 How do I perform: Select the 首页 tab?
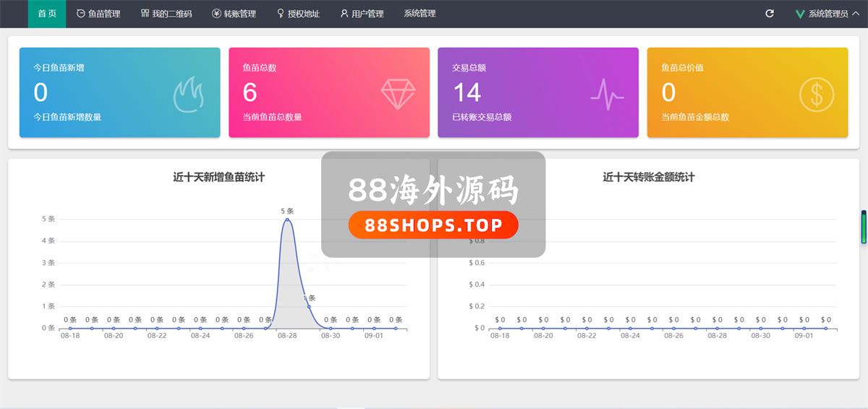(x=47, y=14)
